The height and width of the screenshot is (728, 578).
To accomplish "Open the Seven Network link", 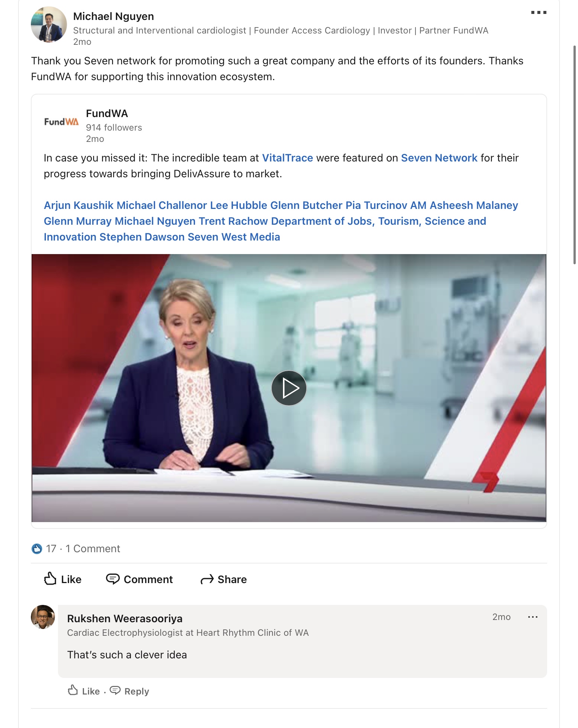I will tap(439, 158).
